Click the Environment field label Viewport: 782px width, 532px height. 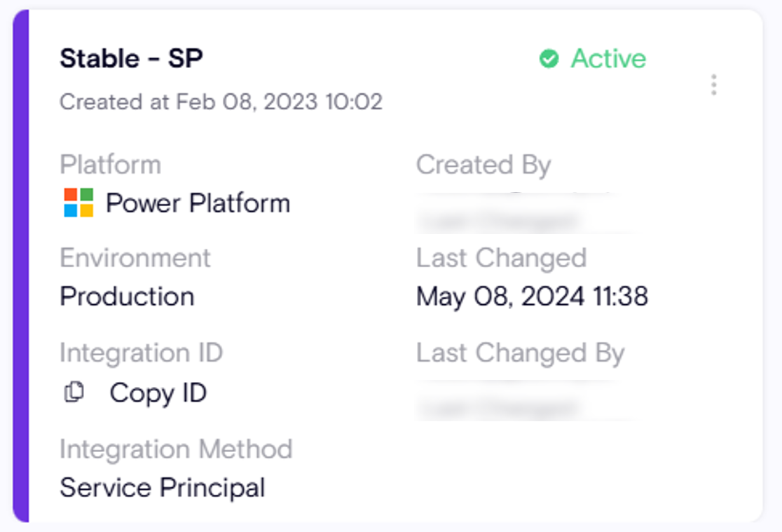(135, 258)
